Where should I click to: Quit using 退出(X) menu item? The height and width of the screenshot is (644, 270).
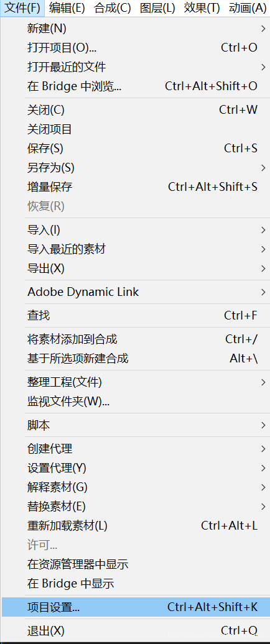click(x=135, y=630)
